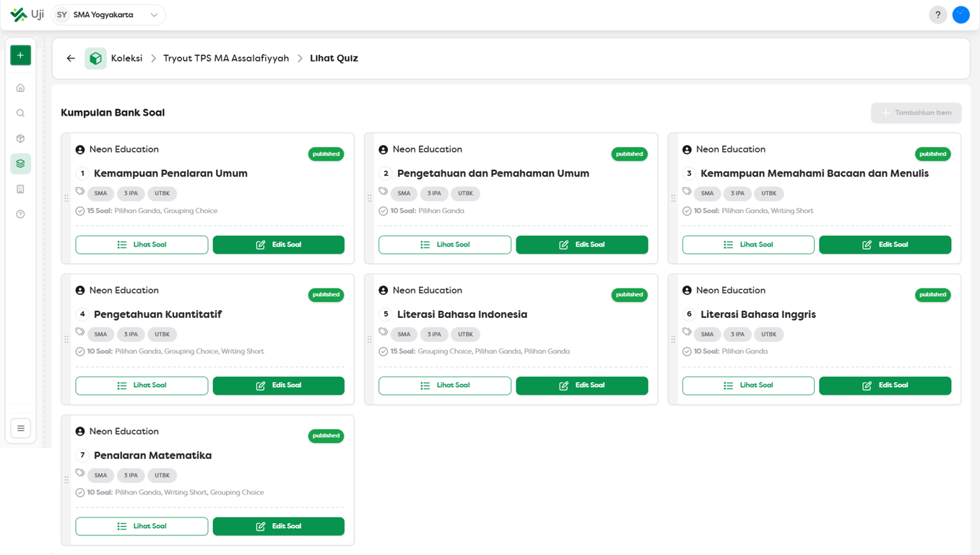Viewport: 980px width, 555px height.
Task: Click drag handle on Pengetahuan Kuantitatif card
Action: tap(66, 339)
